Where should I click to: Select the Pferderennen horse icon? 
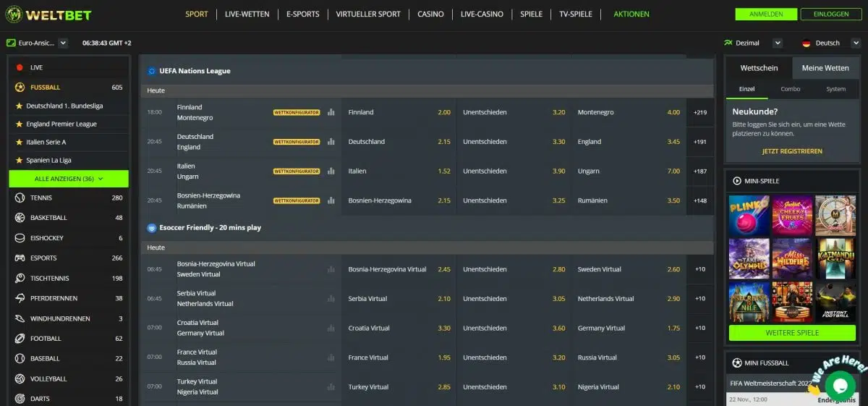tap(20, 298)
